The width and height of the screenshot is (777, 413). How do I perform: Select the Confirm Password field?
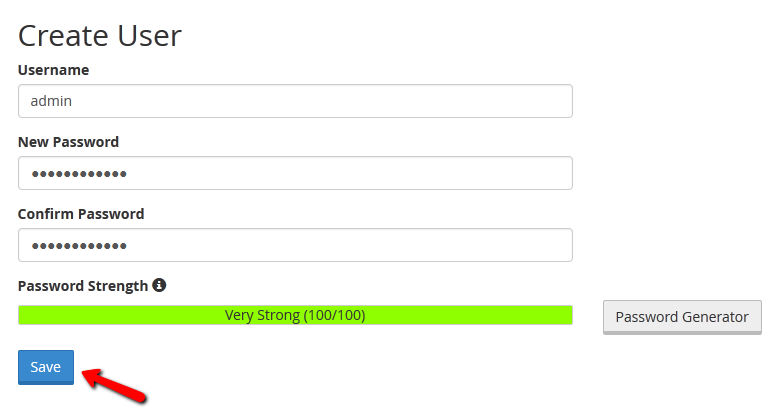coord(295,245)
